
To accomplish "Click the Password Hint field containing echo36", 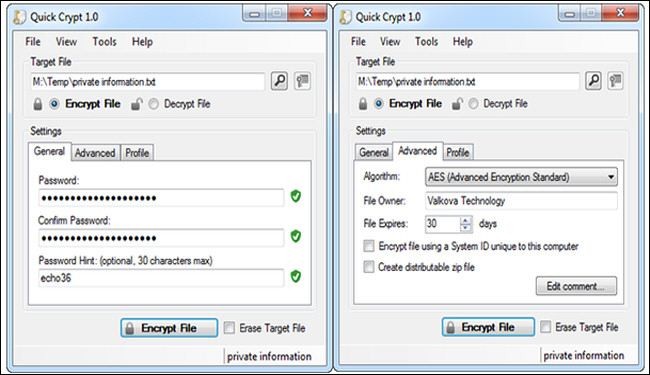I will click(161, 278).
